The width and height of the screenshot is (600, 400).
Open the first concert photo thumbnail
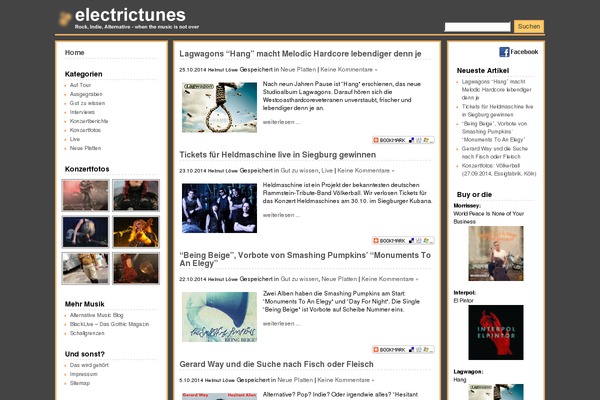tap(85, 195)
